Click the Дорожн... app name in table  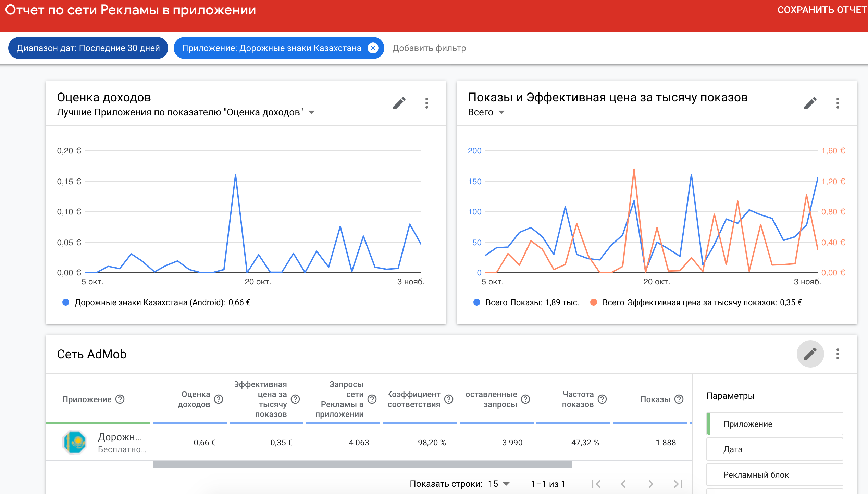pos(120,437)
